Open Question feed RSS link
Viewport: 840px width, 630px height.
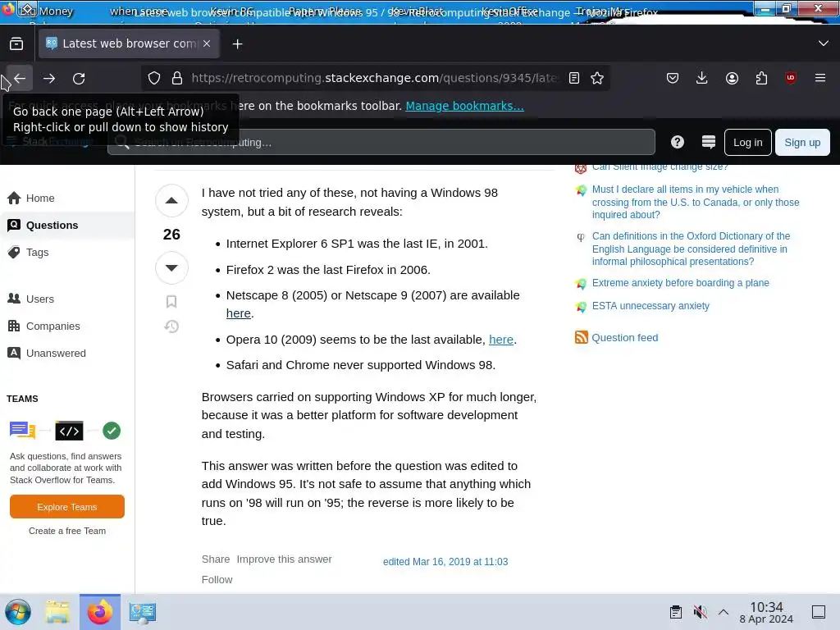point(624,337)
